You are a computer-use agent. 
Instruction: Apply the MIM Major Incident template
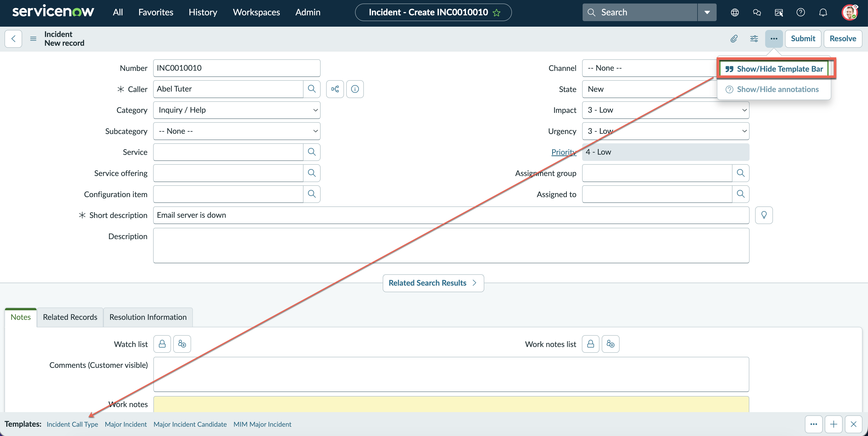(263, 424)
